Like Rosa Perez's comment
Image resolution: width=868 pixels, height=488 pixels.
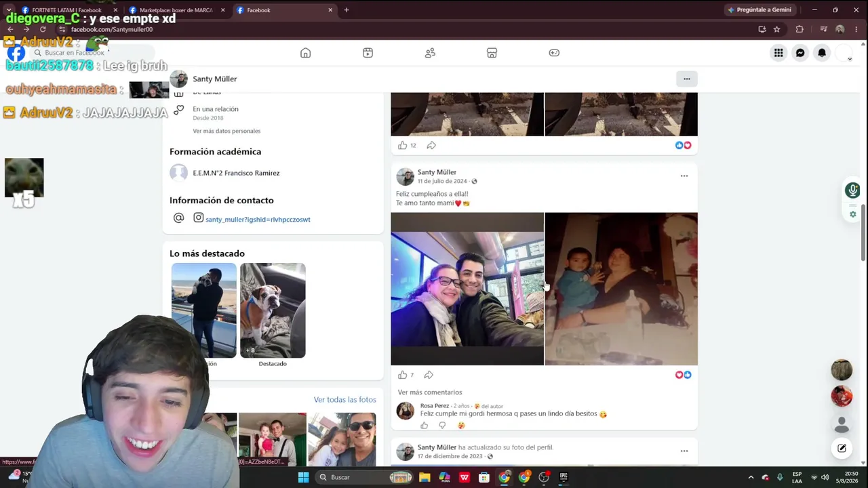pos(425,426)
